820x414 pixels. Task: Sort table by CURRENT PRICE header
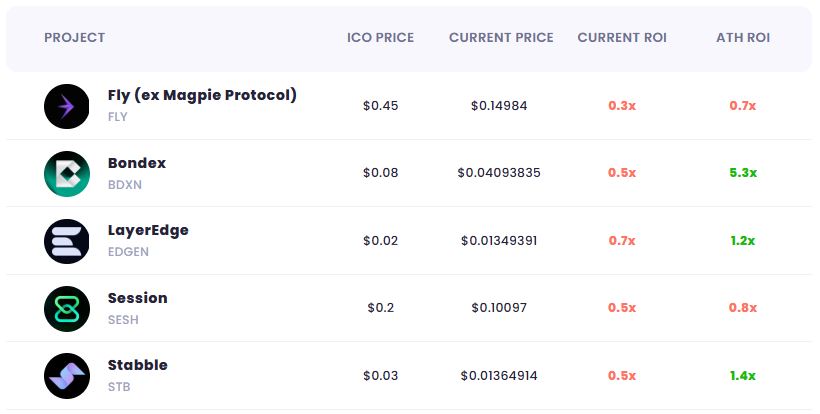tap(501, 38)
